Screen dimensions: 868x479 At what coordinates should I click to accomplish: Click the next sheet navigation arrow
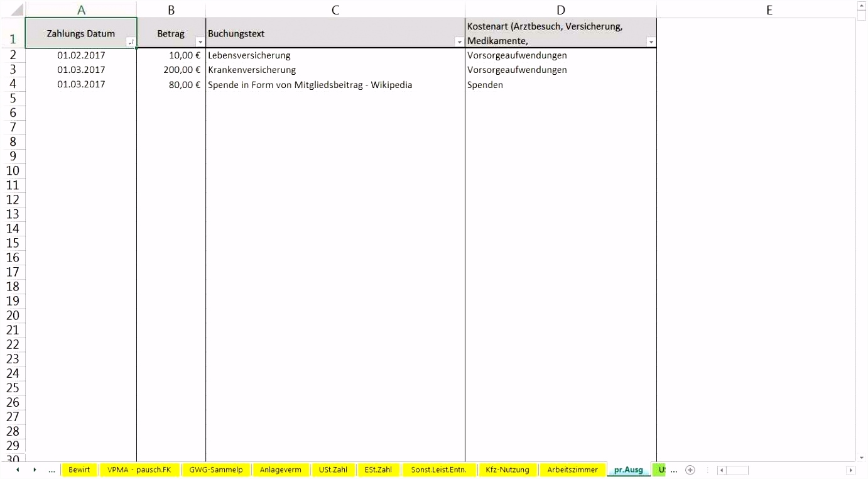[x=35, y=470]
